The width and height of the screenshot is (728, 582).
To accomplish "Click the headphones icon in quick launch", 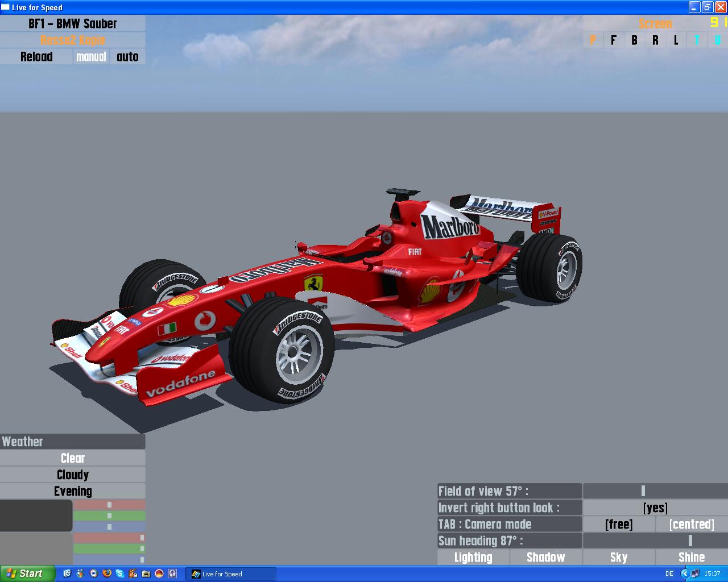I will click(x=172, y=573).
